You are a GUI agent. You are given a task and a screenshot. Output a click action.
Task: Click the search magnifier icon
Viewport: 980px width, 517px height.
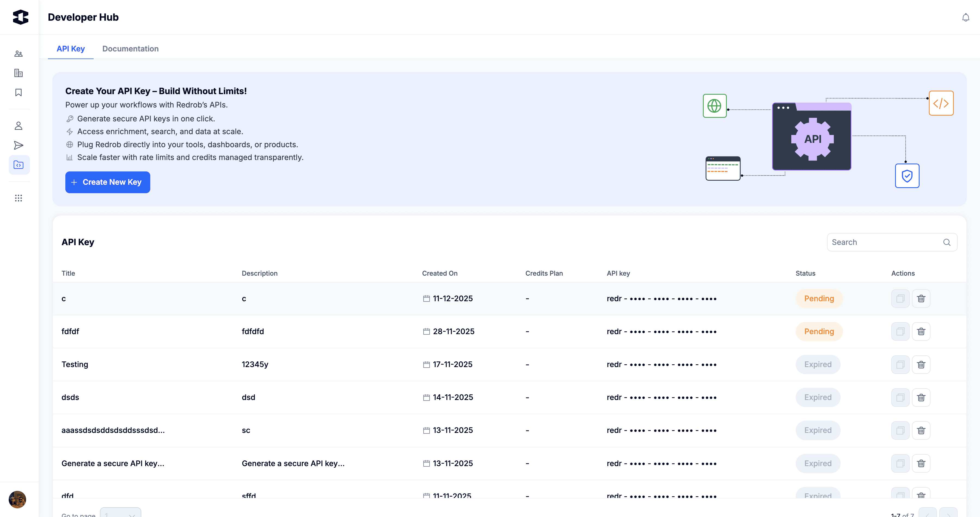[x=947, y=242]
